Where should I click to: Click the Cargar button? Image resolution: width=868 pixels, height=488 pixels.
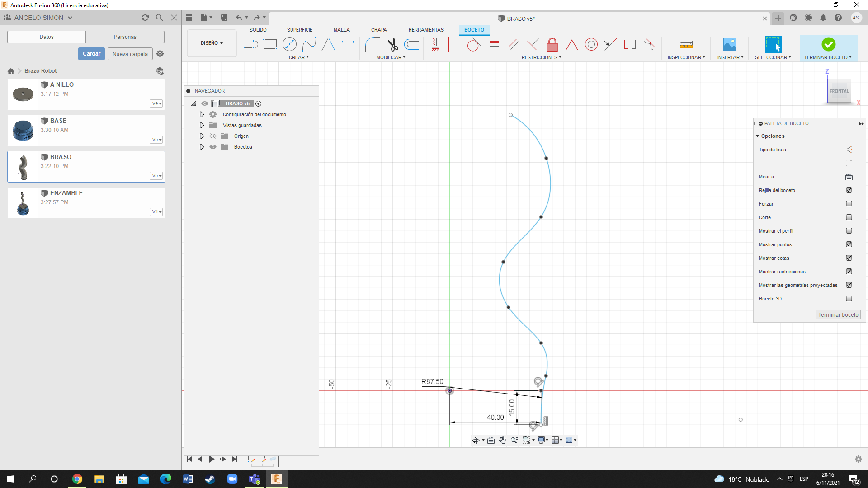tap(91, 54)
